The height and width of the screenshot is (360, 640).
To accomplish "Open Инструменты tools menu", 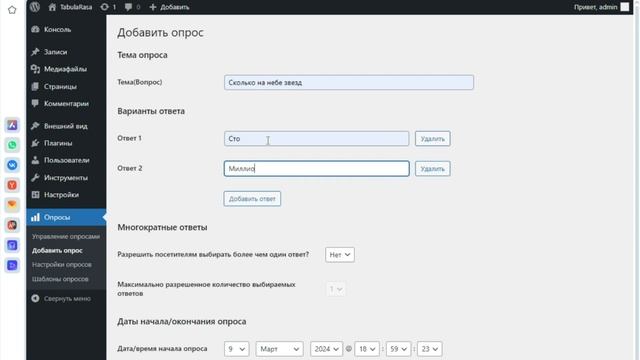I will click(66, 178).
